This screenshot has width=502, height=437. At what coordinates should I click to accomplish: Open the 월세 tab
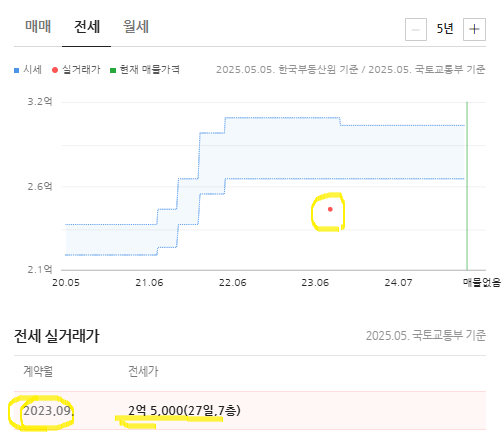click(x=136, y=26)
